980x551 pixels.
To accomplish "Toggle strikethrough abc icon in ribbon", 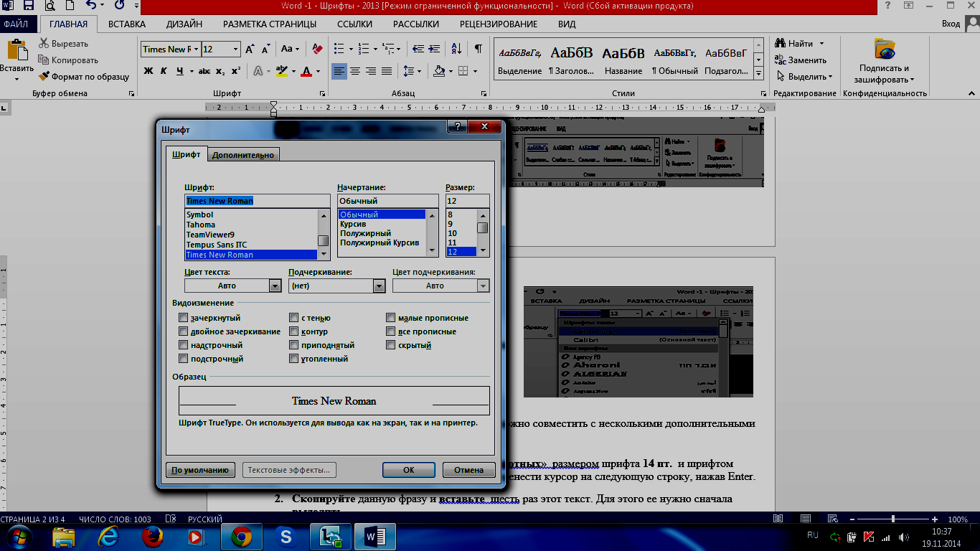I will click(204, 71).
